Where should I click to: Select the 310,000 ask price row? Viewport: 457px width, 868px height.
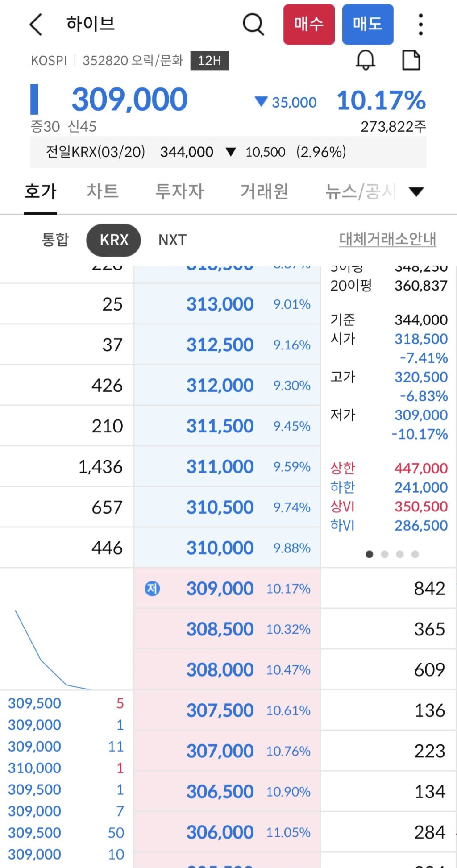[227, 548]
